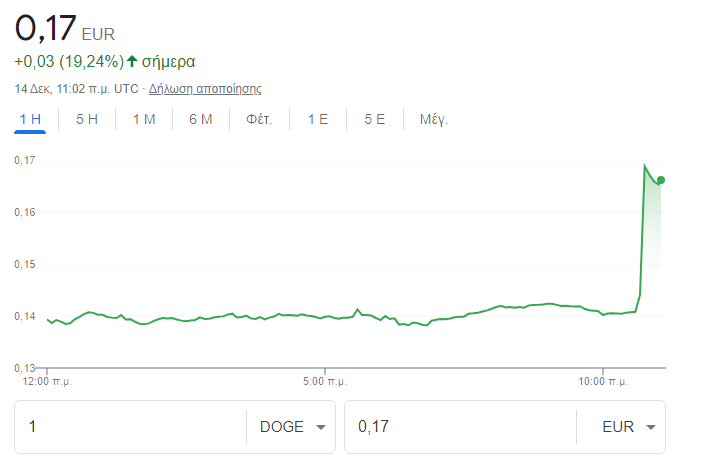The image size is (715, 459).
Task: Expand the DOGE currency dropdown
Action: [x=292, y=427]
